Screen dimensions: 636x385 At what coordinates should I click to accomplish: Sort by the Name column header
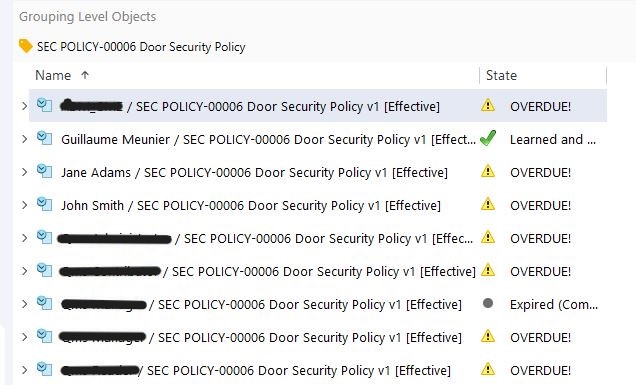point(53,75)
